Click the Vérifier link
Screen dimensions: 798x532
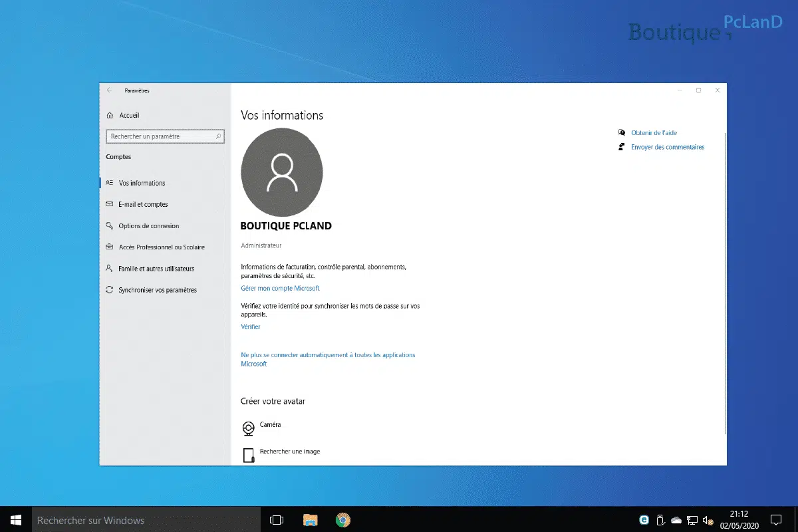point(251,327)
